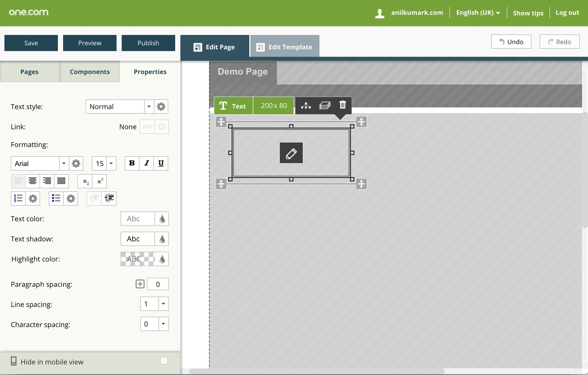Click the edit pencil on text box
The height and width of the screenshot is (375, 588).
(291, 153)
